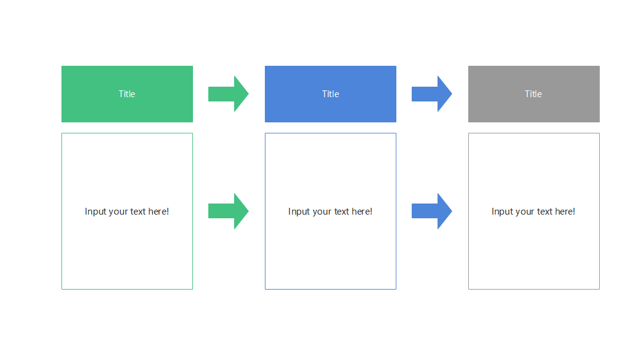Select the gray Title box
Viewport: 644px width, 364px height.
(x=534, y=94)
